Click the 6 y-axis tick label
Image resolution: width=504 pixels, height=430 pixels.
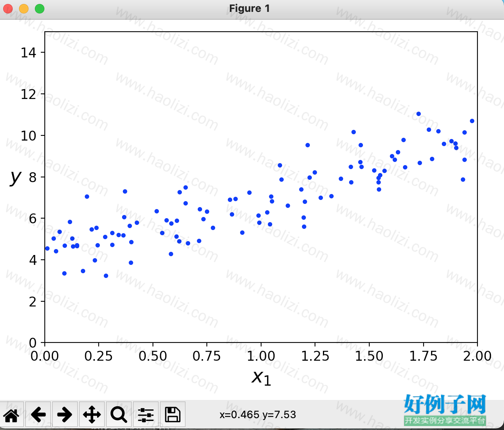click(32, 219)
